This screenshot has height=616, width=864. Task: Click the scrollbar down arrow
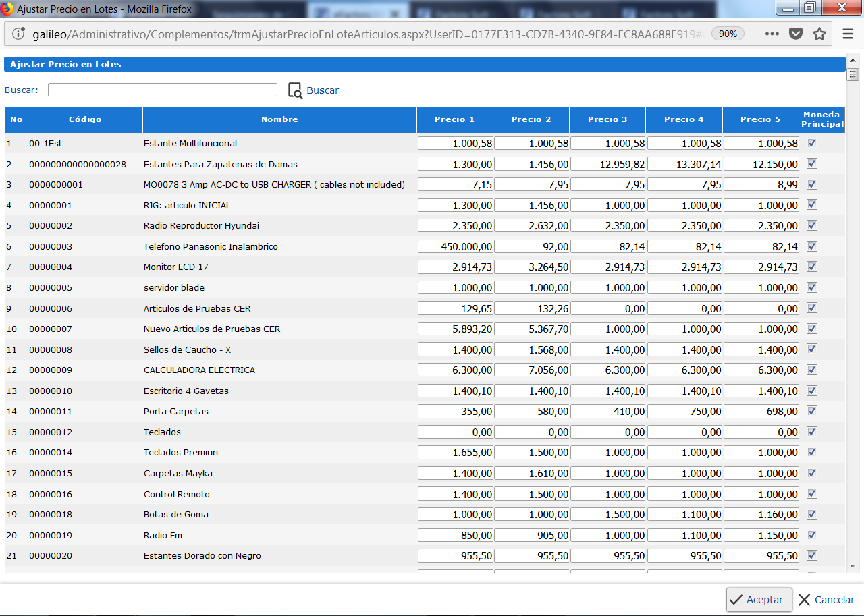853,565
